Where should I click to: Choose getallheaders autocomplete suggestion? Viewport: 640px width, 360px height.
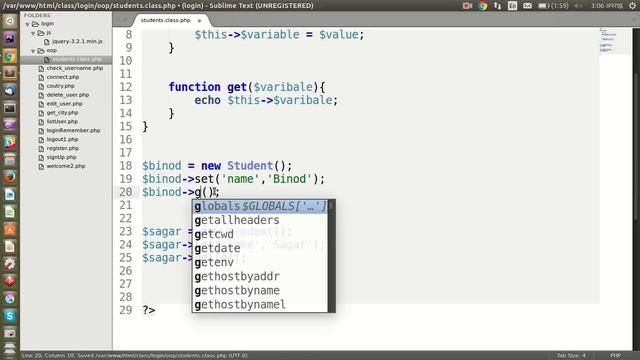tap(260, 220)
